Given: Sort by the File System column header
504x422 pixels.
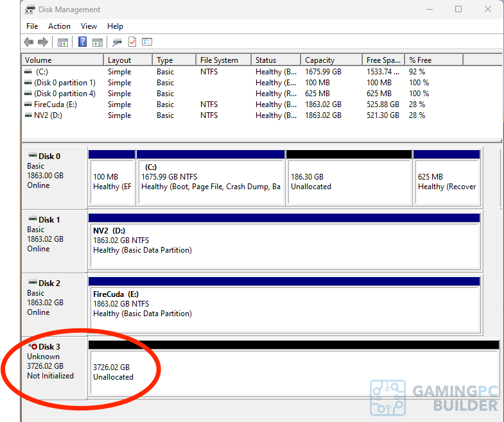Looking at the screenshot, I should (223, 60).
